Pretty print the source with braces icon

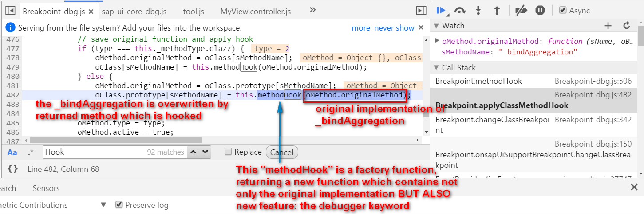tap(13, 169)
